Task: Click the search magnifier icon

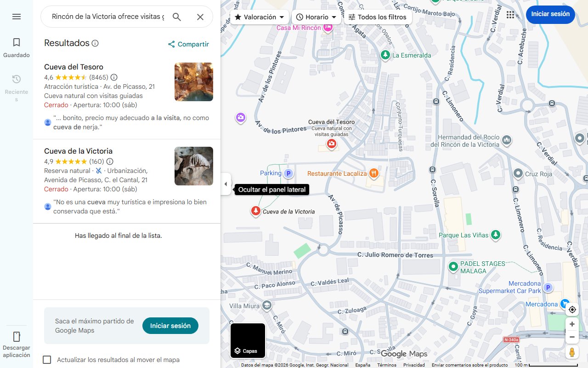Action: pos(177,17)
